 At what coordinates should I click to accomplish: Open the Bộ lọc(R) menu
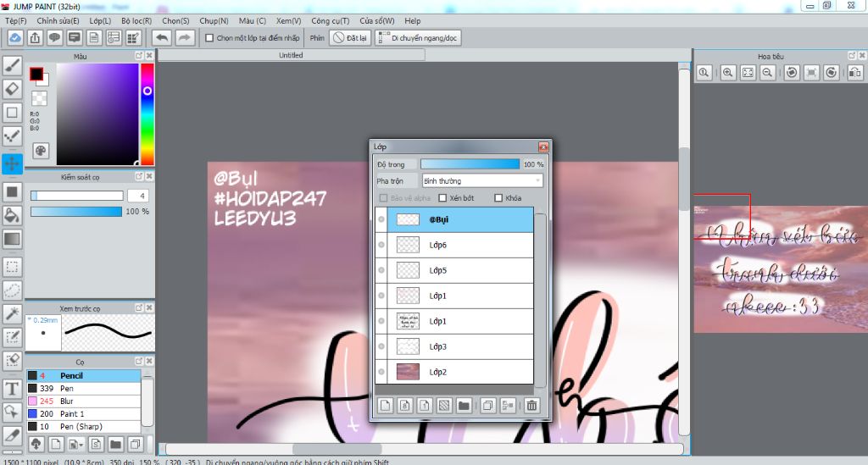(136, 21)
